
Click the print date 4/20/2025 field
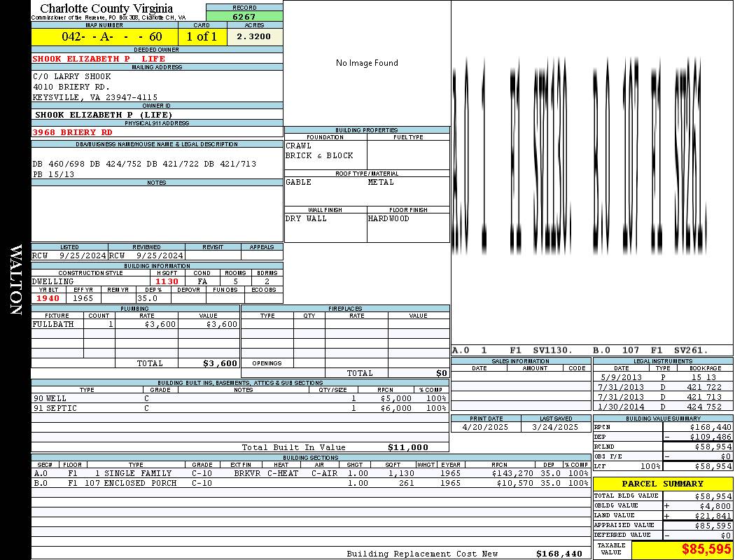pyautogui.click(x=486, y=427)
